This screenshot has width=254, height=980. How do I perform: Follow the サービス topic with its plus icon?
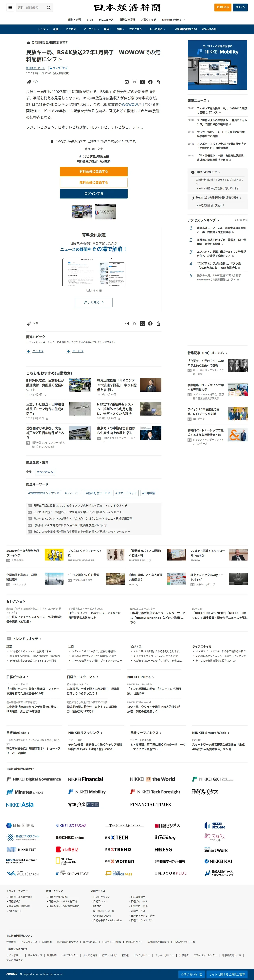pos(69,351)
